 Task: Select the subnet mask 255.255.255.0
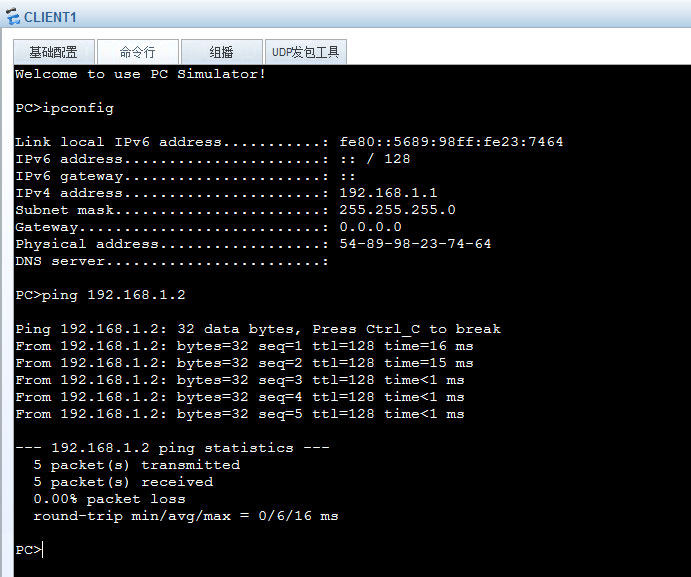(x=398, y=210)
